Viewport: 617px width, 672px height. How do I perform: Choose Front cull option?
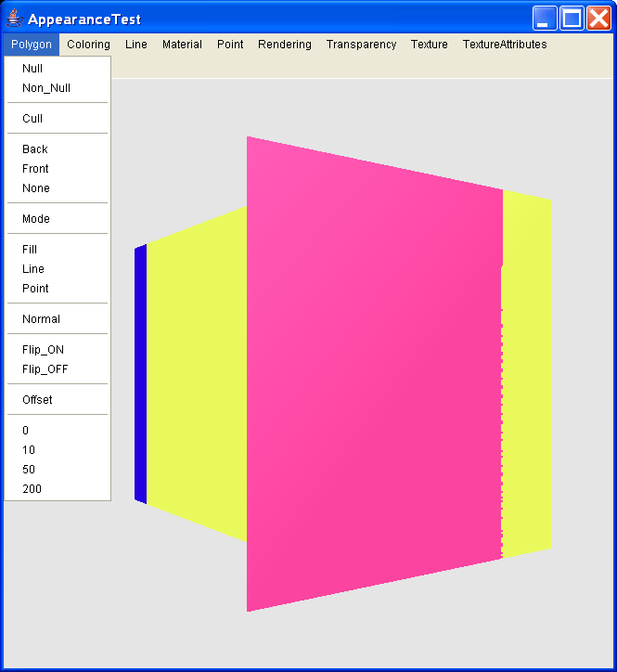coord(58,168)
